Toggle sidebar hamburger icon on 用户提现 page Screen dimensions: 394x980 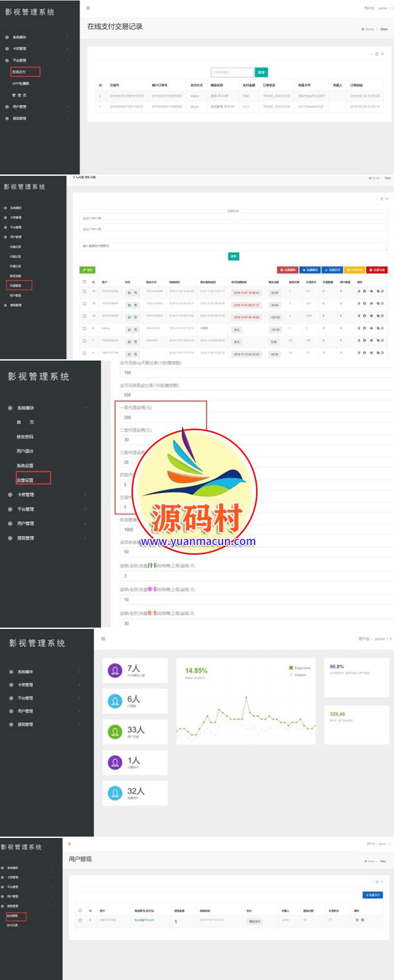click(x=69, y=844)
